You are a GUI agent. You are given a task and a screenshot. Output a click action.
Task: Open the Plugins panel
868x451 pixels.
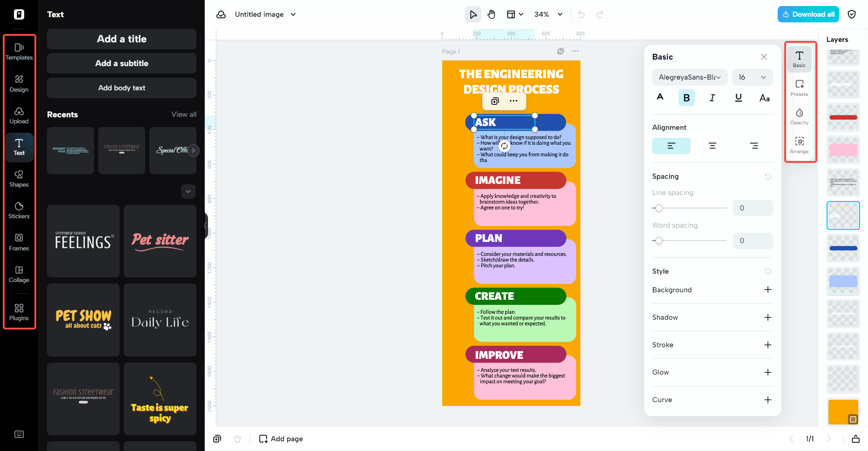pos(19,311)
